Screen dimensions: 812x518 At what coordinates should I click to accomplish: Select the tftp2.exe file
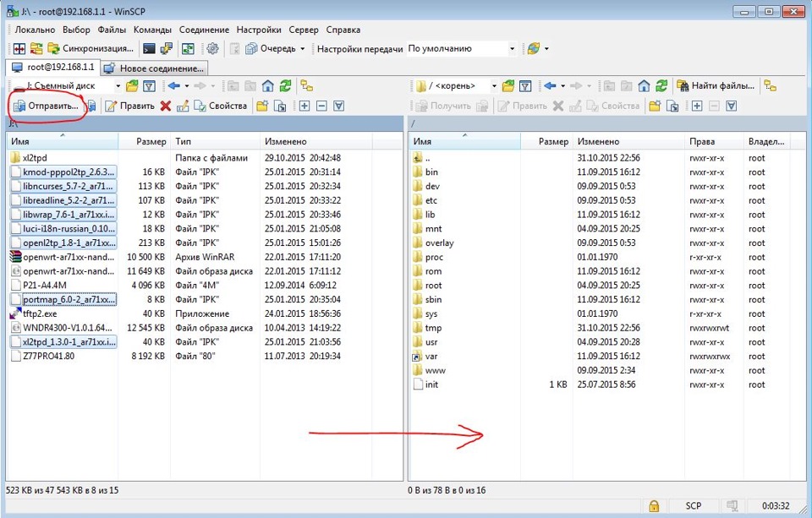click(x=40, y=314)
